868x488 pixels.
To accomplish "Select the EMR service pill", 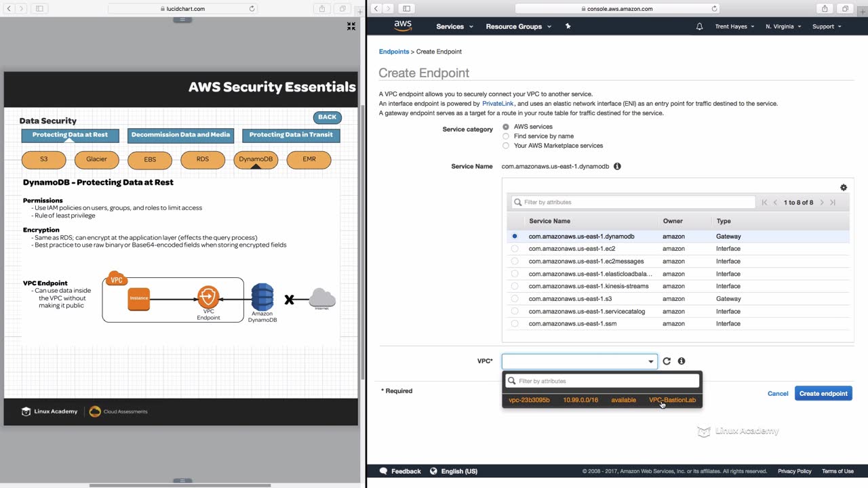I will pyautogui.click(x=309, y=159).
